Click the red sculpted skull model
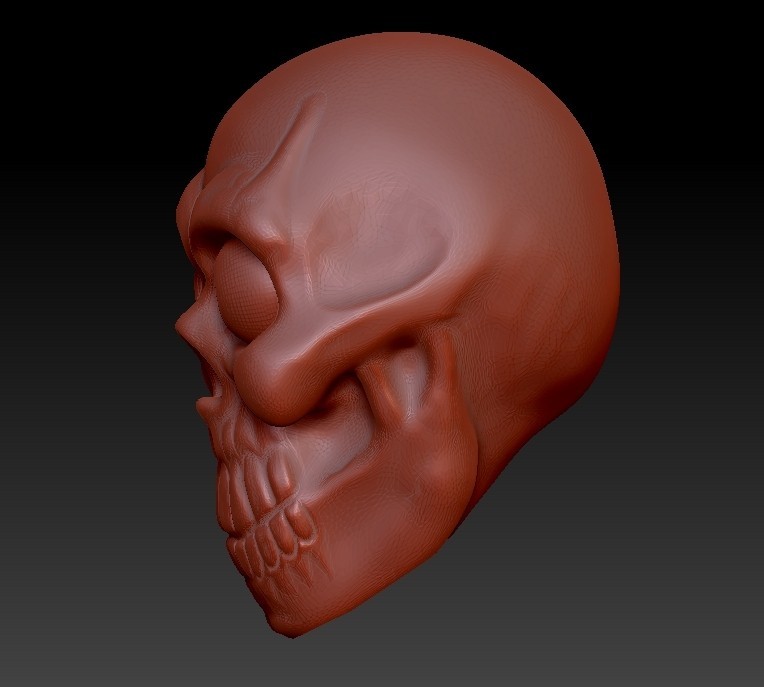This screenshot has width=764, height=687. [x=397, y=335]
